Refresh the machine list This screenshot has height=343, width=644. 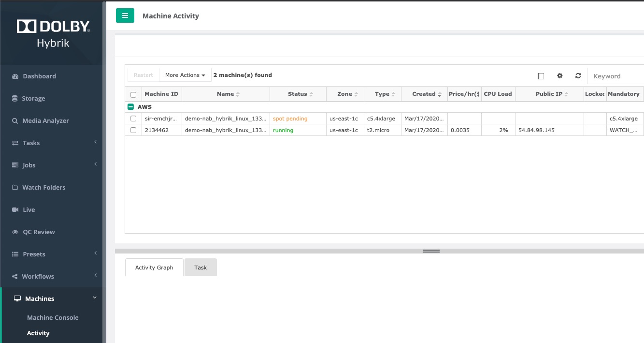[x=578, y=75]
